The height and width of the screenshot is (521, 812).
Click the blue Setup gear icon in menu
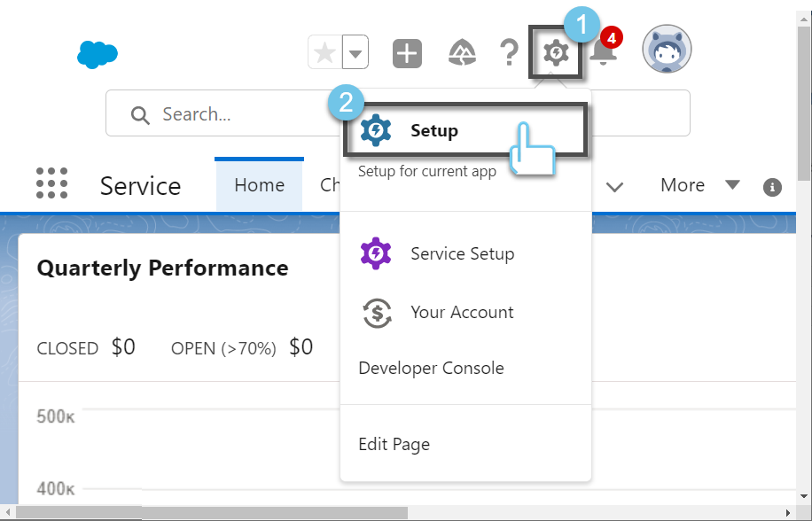tap(376, 130)
